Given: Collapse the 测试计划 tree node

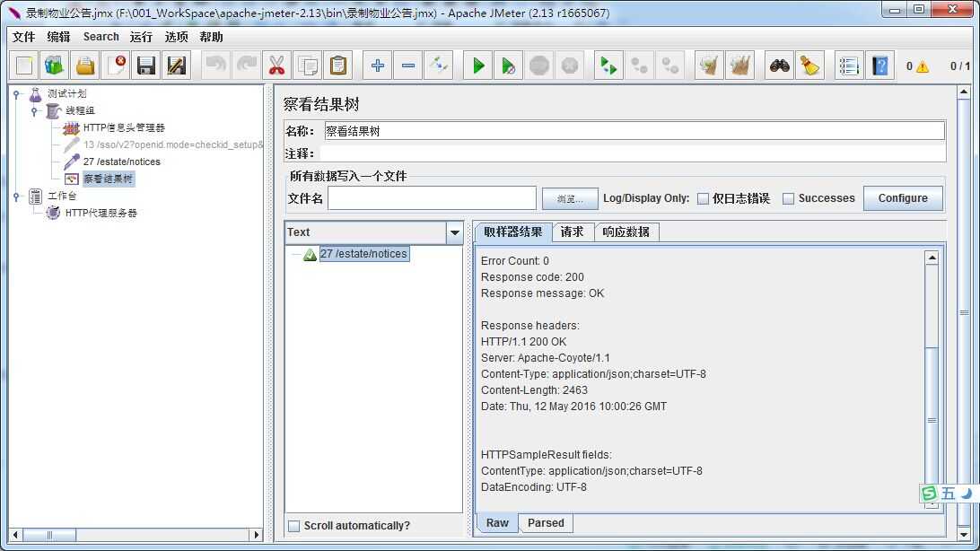Looking at the screenshot, I should pos(17,93).
